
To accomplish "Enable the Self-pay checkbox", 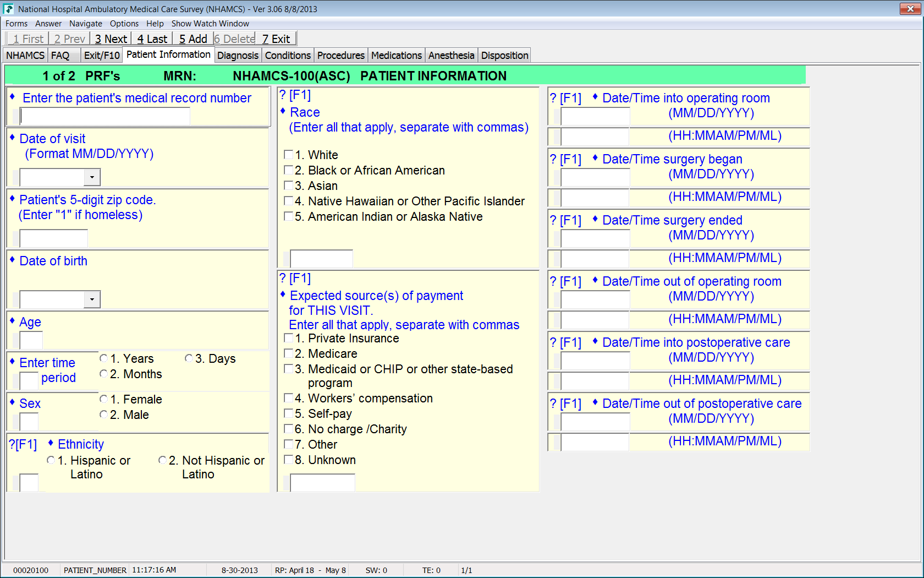I will pyautogui.click(x=288, y=413).
